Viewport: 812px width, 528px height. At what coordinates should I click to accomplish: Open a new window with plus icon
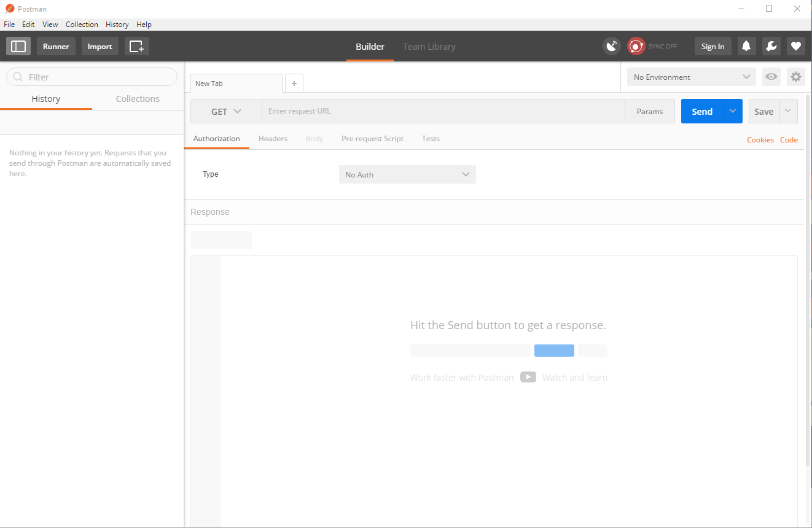[137, 46]
